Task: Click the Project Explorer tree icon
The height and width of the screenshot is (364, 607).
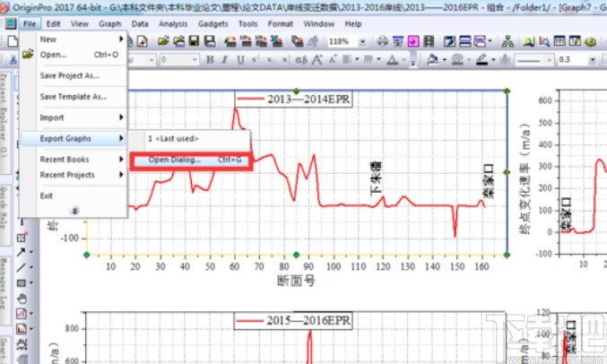Action: (x=507, y=40)
